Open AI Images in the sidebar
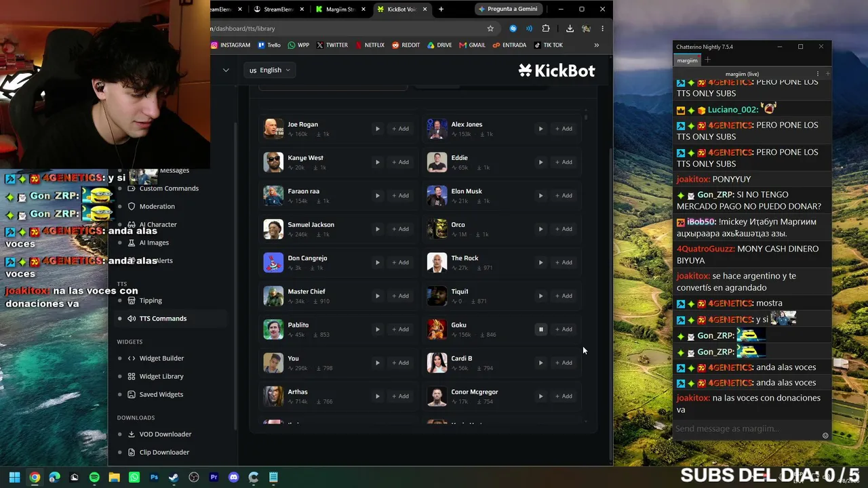 click(154, 243)
